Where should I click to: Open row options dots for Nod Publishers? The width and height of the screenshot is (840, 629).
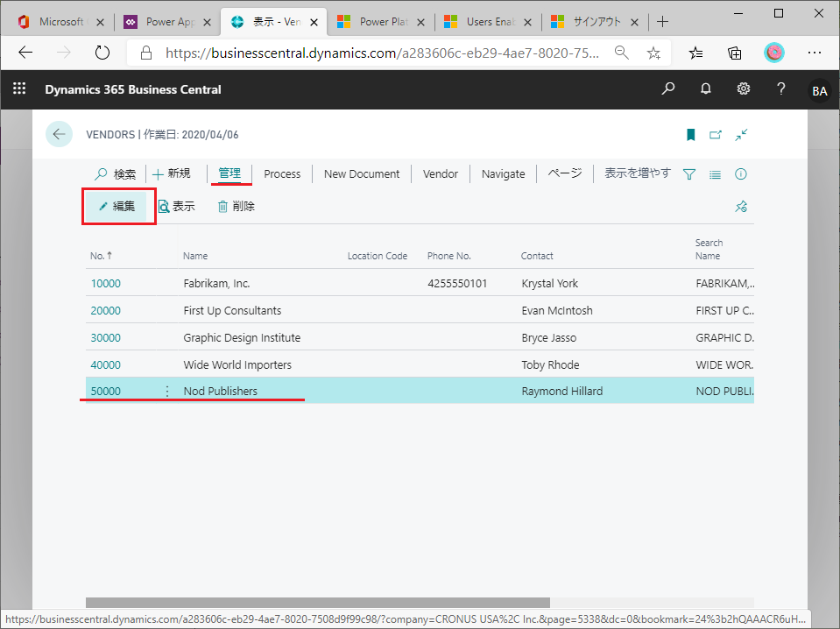[x=167, y=391]
